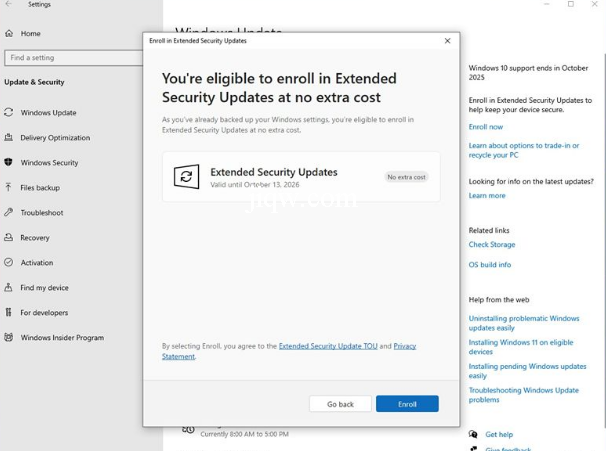Open Find my device settings

pos(45,288)
